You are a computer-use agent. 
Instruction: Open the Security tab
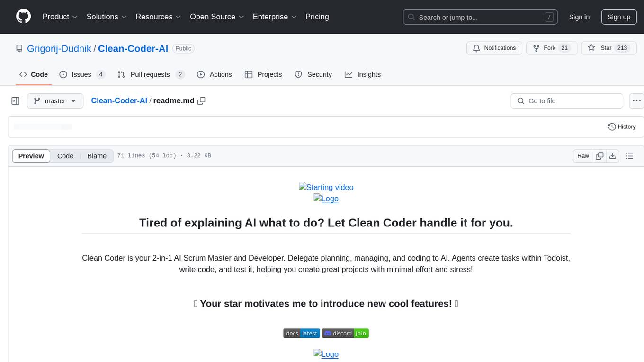313,74
